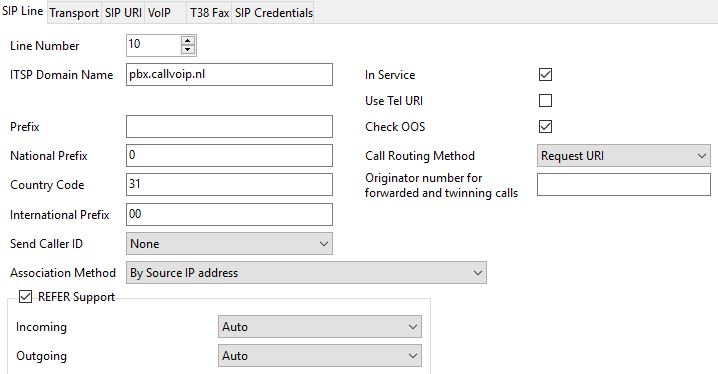The width and height of the screenshot is (718, 374).
Task: Open the T38 Fax tab
Action: click(209, 13)
